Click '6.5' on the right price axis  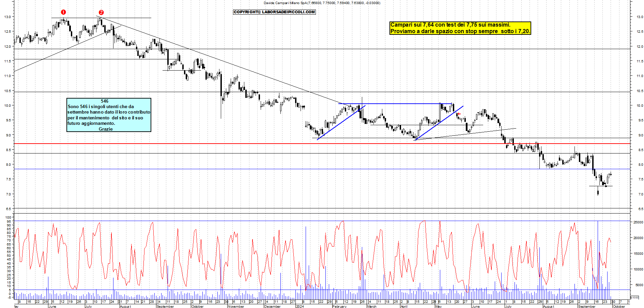point(640,209)
